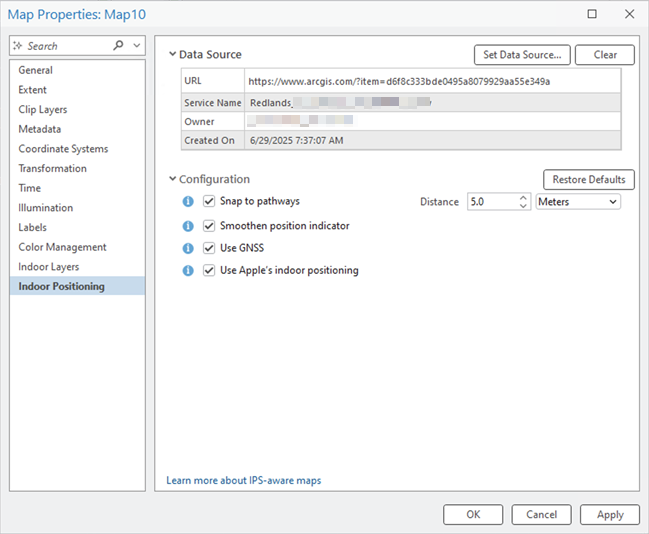Uncheck Snap to pathways checkbox

[x=209, y=202]
